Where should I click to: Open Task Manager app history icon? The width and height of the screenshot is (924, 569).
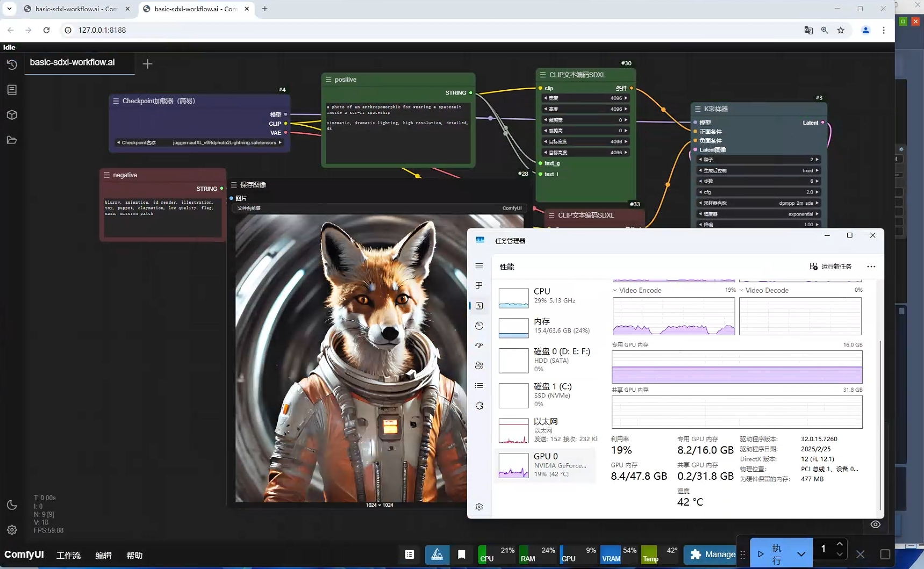coord(479,326)
